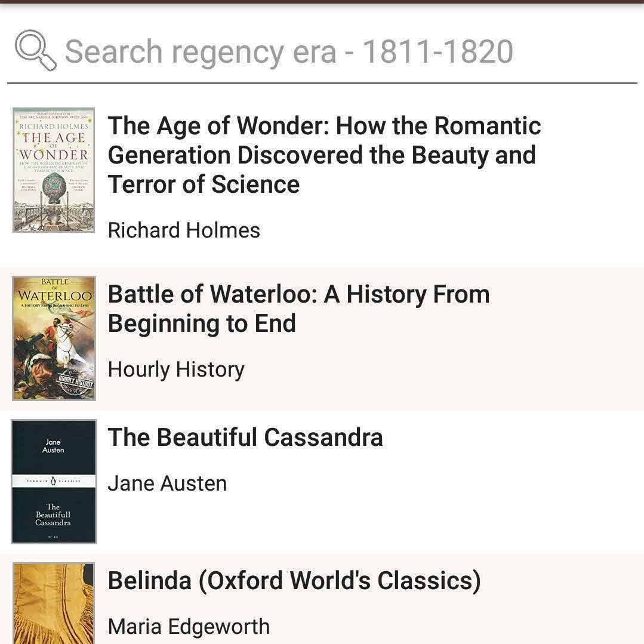Click 'Jane Austen' text on black cover

click(x=53, y=446)
